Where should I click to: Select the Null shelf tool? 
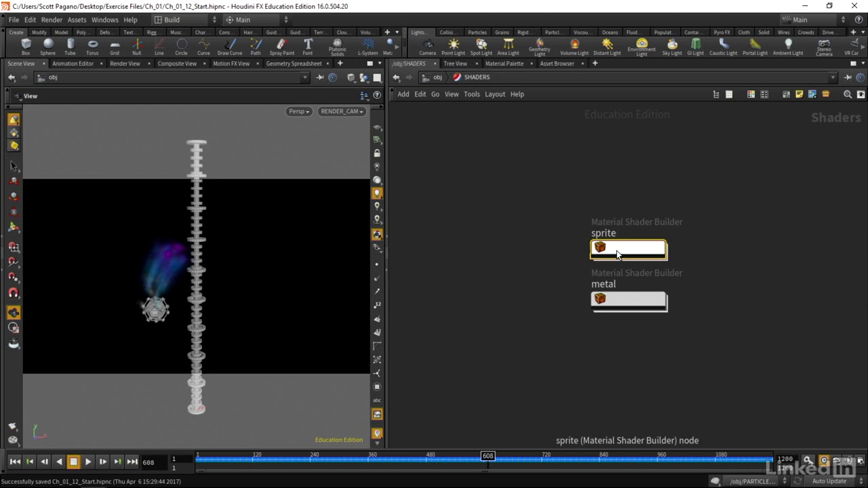[x=136, y=47]
